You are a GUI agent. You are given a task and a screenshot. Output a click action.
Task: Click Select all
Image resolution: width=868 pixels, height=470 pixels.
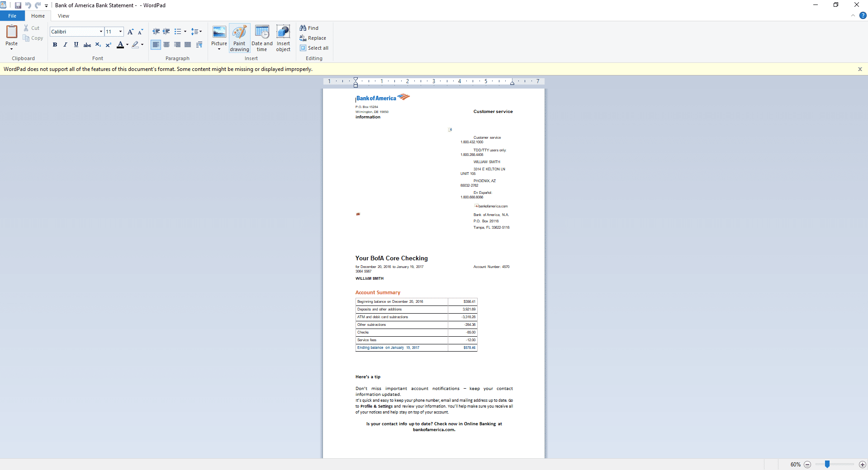[x=314, y=48]
